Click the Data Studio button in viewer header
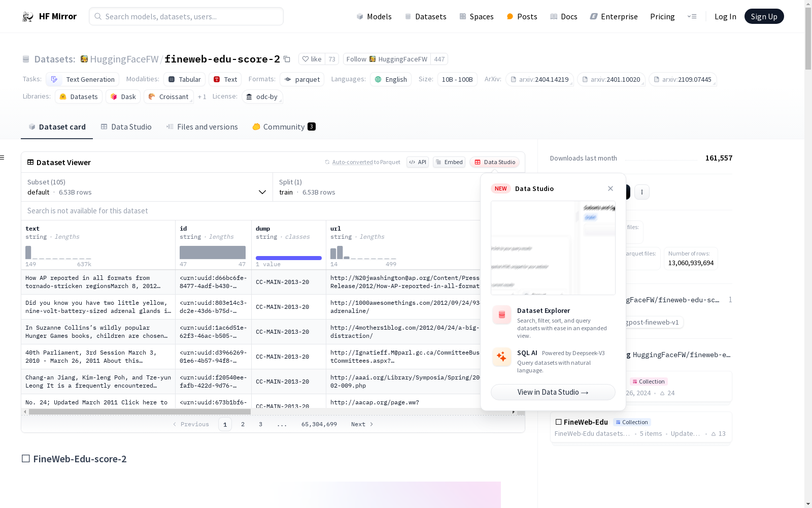Viewport: 812px width, 508px height. coord(495,162)
